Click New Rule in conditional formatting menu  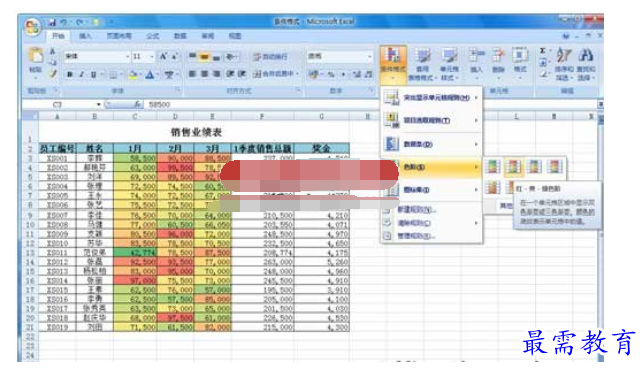pyautogui.click(x=431, y=210)
